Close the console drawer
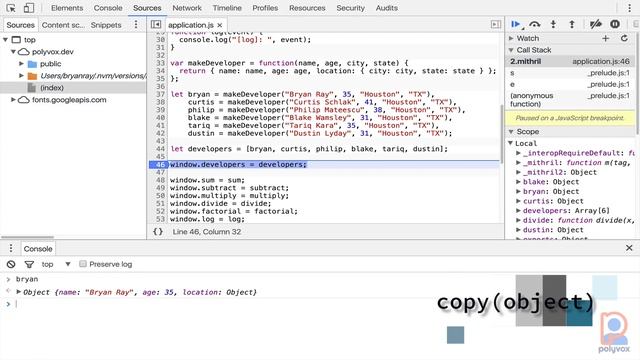Viewport: 640px width, 360px height. pos(629,248)
